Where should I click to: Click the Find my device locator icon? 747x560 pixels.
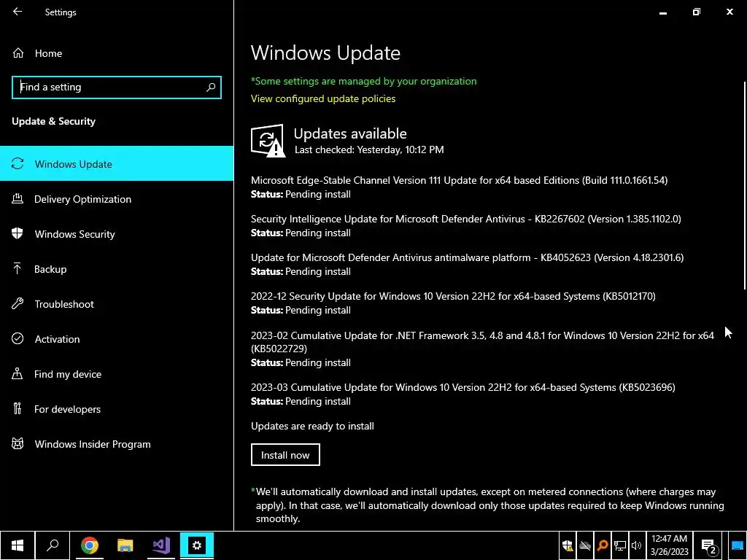pyautogui.click(x=18, y=373)
